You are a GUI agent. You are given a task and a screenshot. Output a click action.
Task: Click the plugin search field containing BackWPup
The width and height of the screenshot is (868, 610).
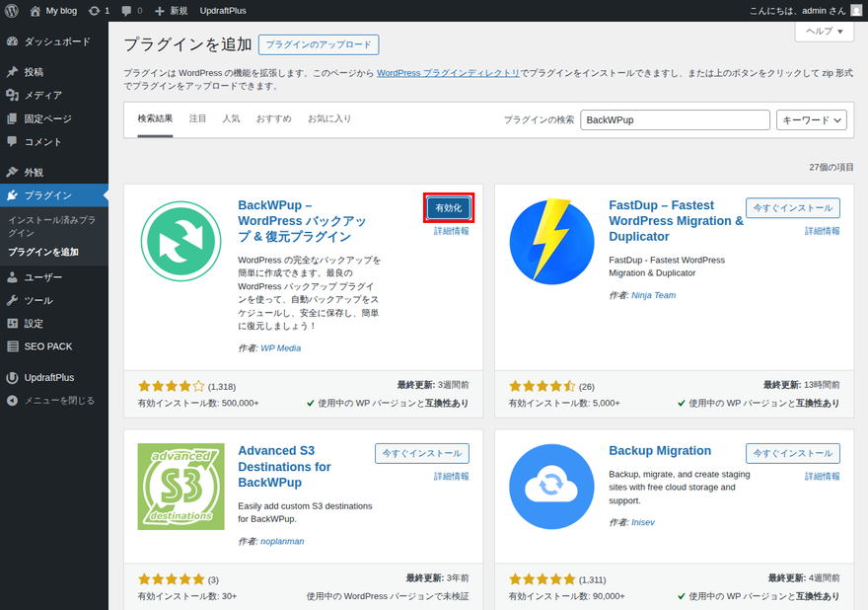[x=675, y=119]
